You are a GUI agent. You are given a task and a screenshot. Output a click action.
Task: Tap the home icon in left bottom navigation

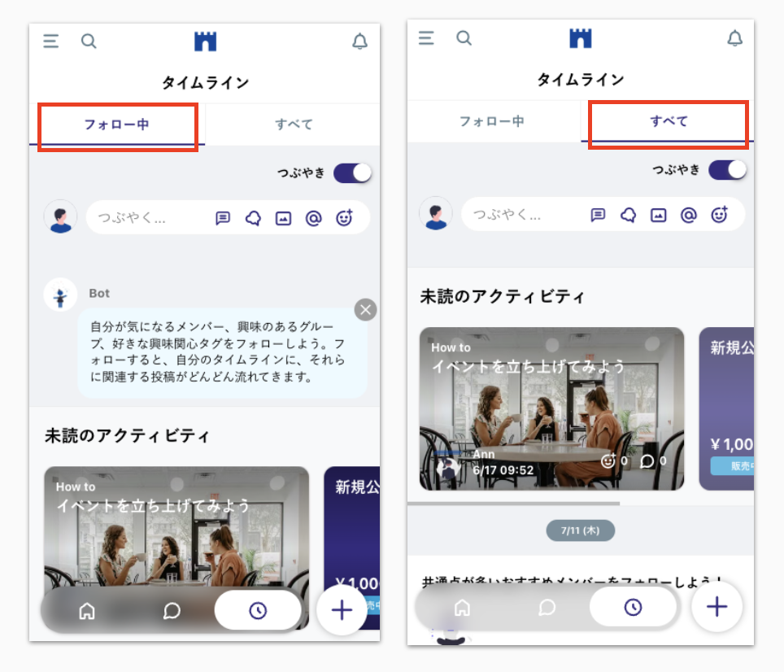tap(87, 611)
